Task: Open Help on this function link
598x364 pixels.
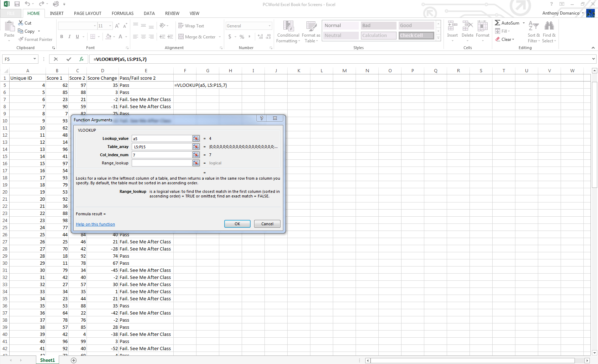Action: point(95,224)
